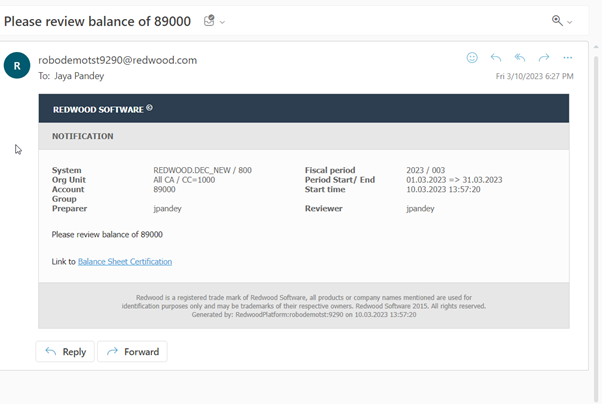Click the 'Fiscal period' label
The image size is (602, 404).
[x=330, y=170]
